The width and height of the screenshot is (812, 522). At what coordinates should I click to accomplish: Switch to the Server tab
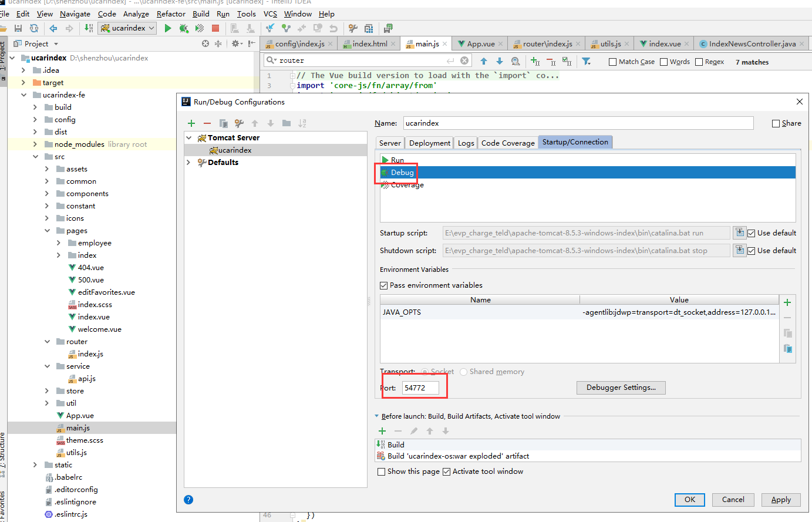(x=390, y=143)
